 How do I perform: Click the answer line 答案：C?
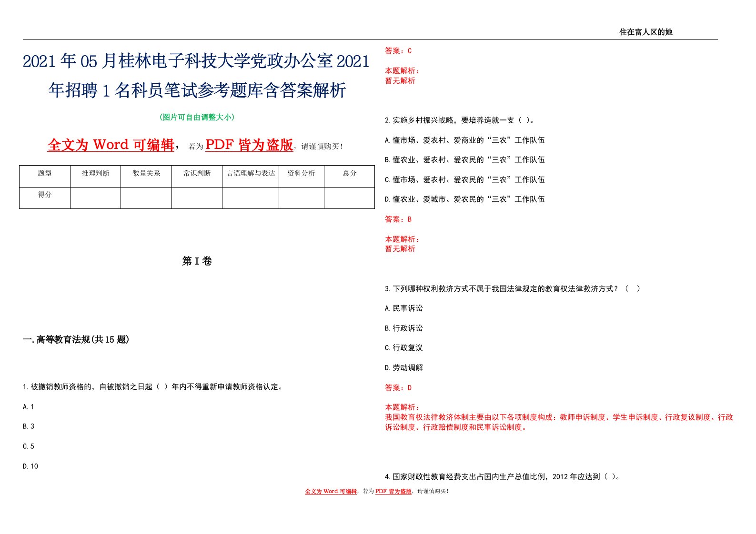(398, 51)
